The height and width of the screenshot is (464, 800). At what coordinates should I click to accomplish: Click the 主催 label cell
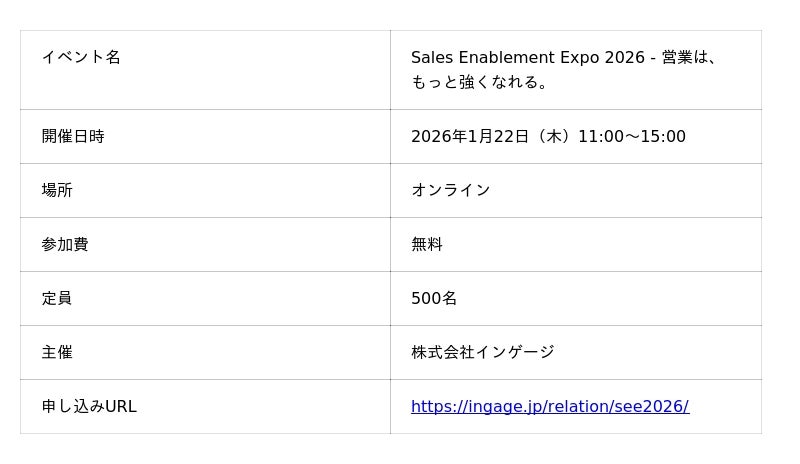point(57,352)
